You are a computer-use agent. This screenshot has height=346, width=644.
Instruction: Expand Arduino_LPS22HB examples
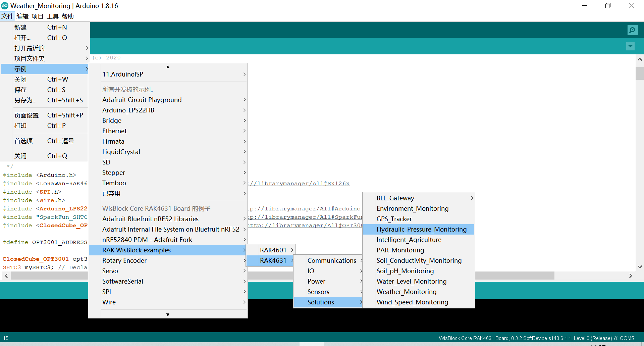click(x=168, y=110)
